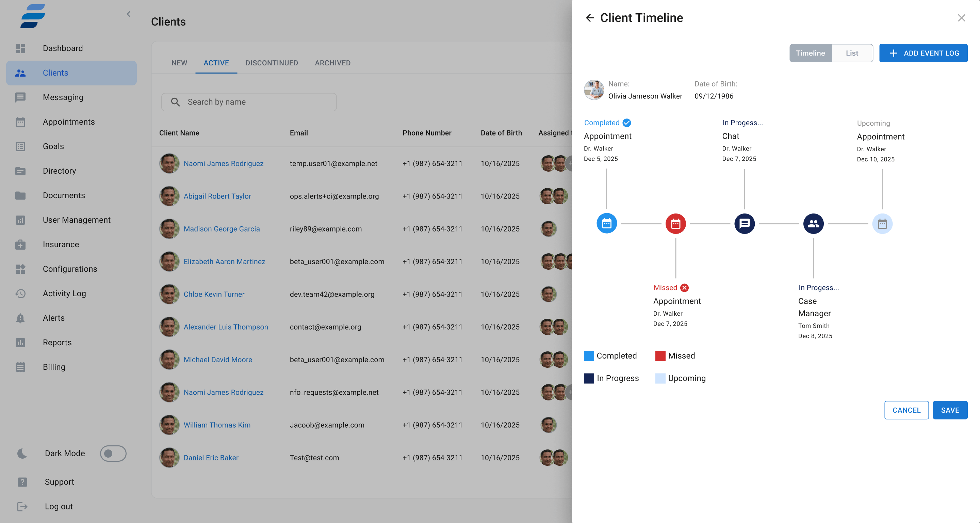Image resolution: width=980 pixels, height=523 pixels.
Task: Click the Case Manager people icon on timeline
Action: (x=813, y=223)
